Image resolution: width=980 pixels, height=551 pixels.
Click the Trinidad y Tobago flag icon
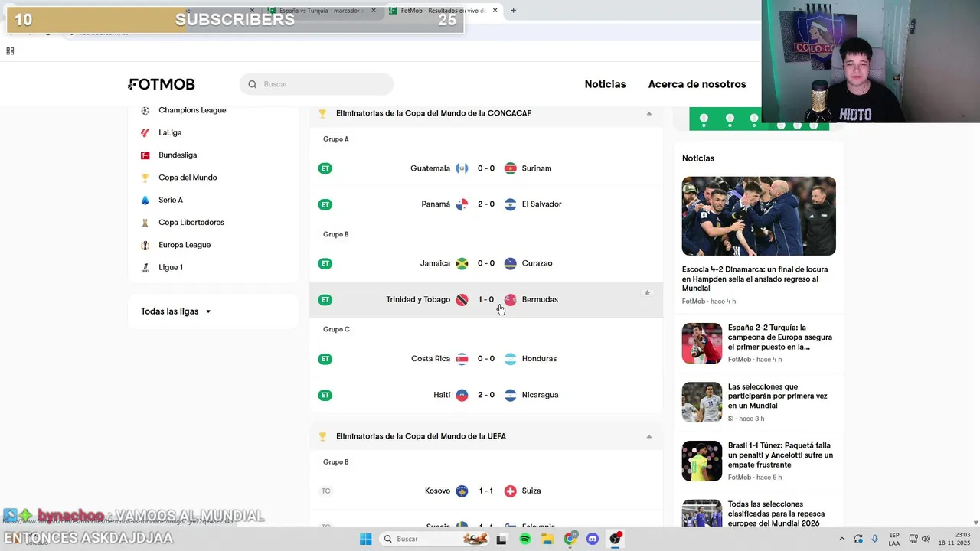462,299
